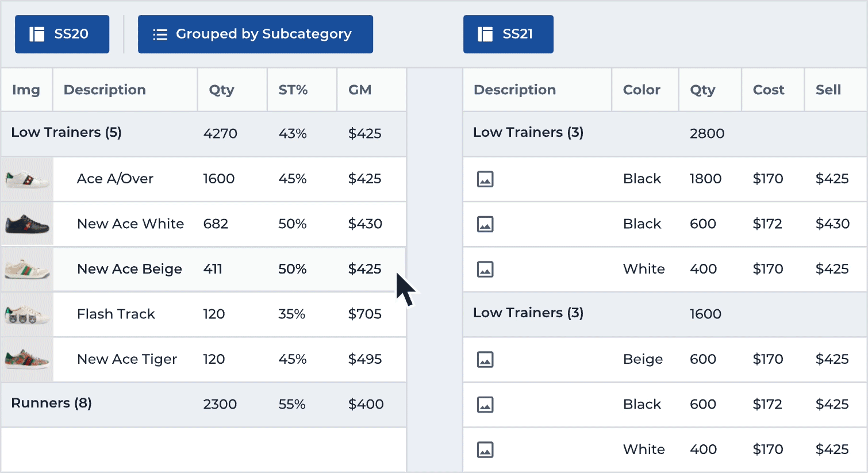Open the Flash Track shoe thumbnail
This screenshot has height=473, width=868.
pyautogui.click(x=27, y=314)
